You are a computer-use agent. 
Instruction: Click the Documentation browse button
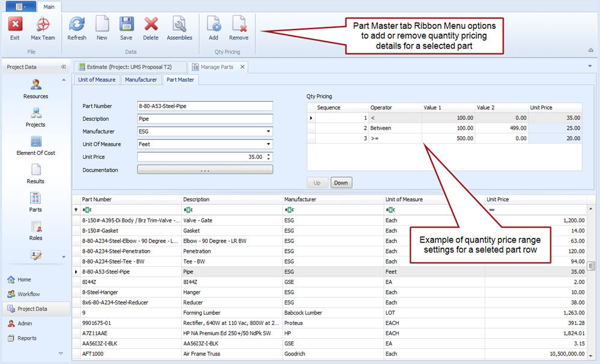pyautogui.click(x=205, y=170)
